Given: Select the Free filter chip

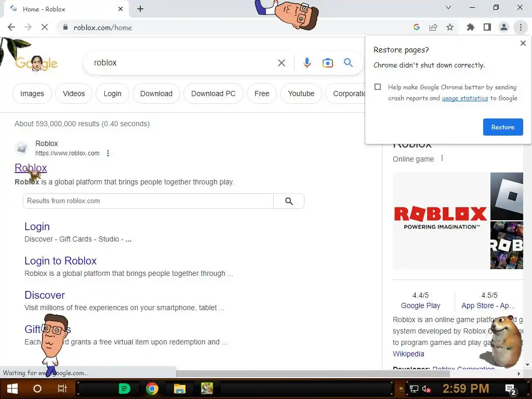Looking at the screenshot, I should [262, 94].
